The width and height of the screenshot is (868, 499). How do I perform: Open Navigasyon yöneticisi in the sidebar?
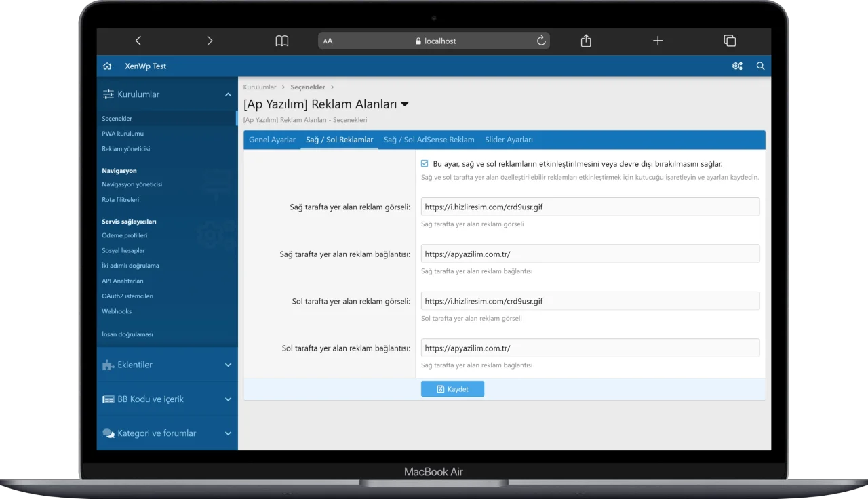[132, 184]
